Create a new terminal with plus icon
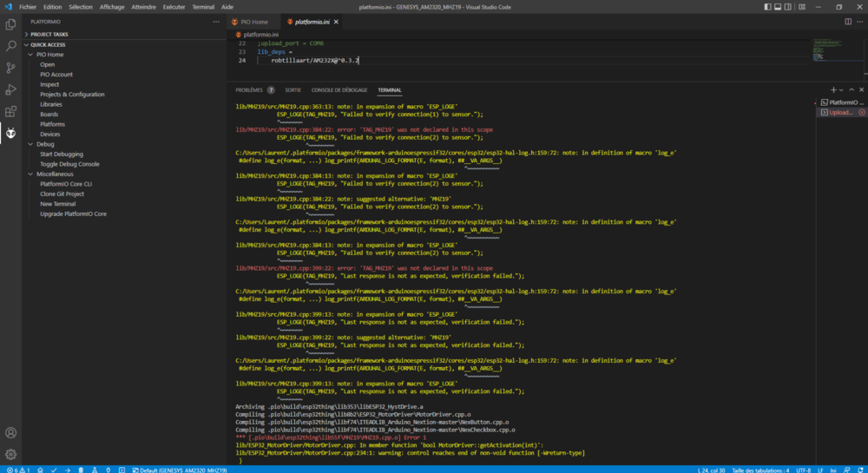868x473 pixels. pos(833,89)
